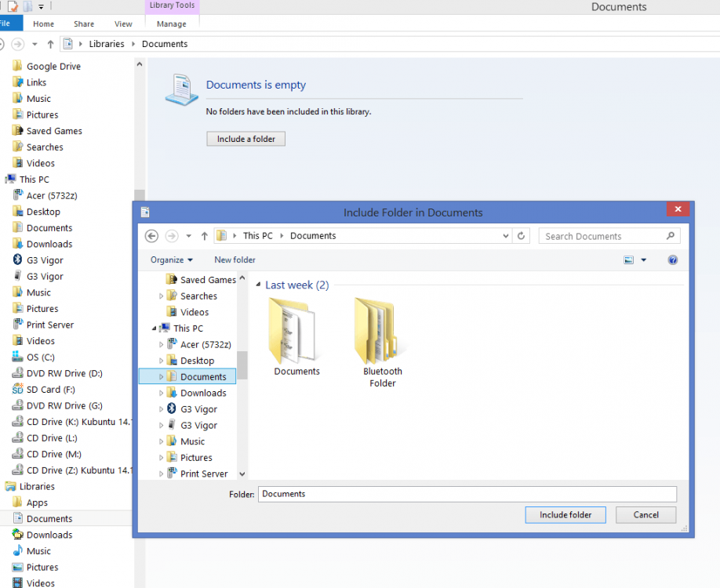
Task: Click the help question mark icon
Action: tap(672, 260)
